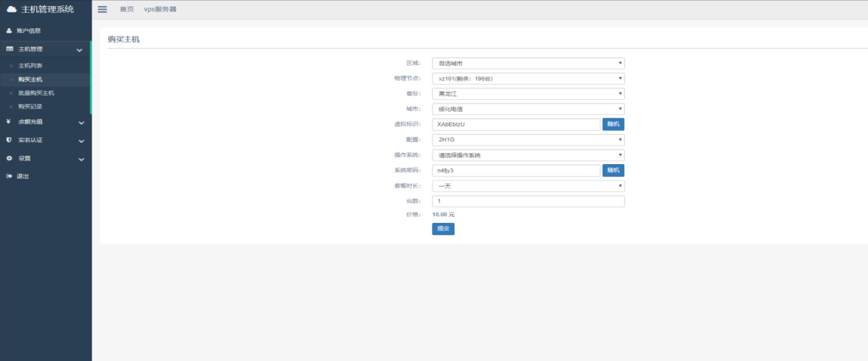This screenshot has height=361, width=868.
Task: Click the yen icon beside 余额充值
Action: point(9,122)
